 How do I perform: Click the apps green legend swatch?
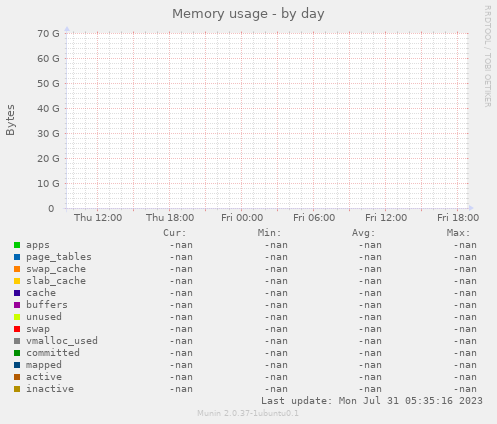[x=17, y=245]
